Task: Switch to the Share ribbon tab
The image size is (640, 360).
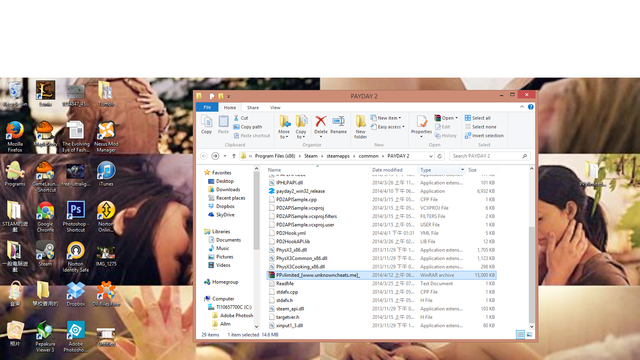Action: point(253,107)
